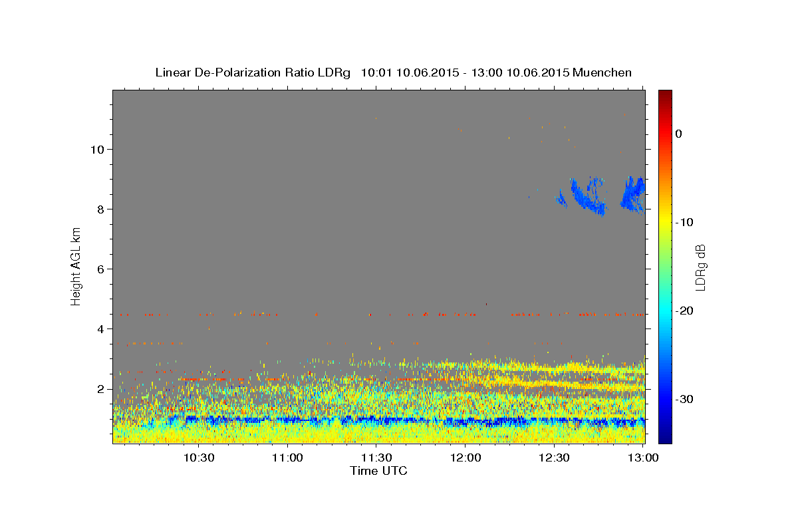Click the 'LDRg dB' colorbar label
798x532 pixels.
[700, 267]
